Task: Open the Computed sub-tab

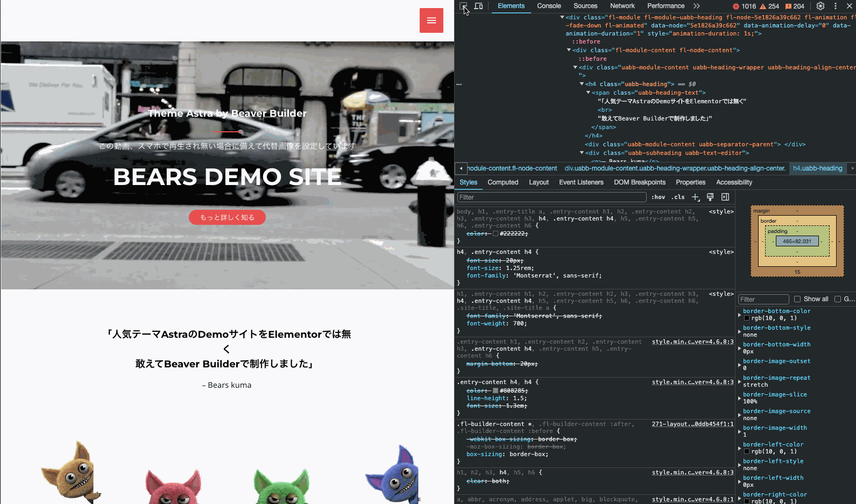Action: pos(503,182)
